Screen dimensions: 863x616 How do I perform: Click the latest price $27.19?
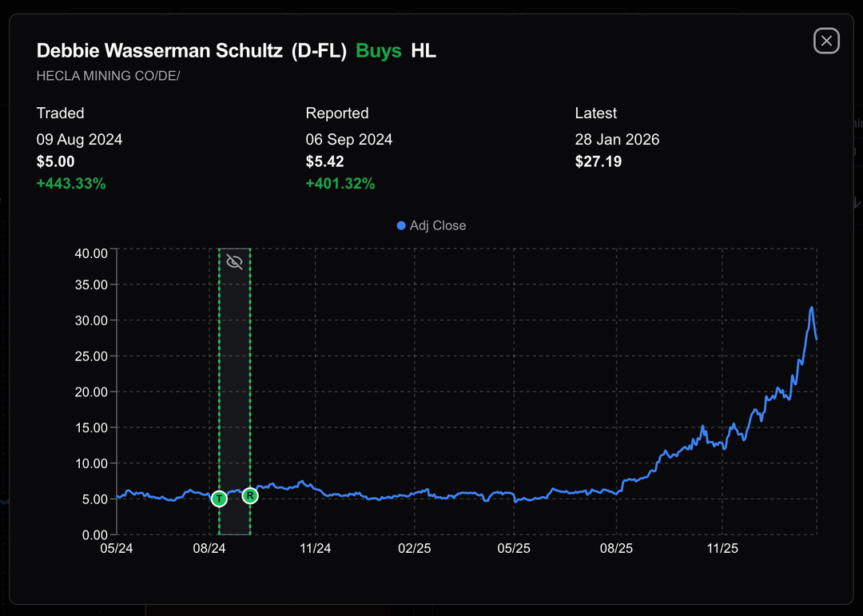[599, 161]
